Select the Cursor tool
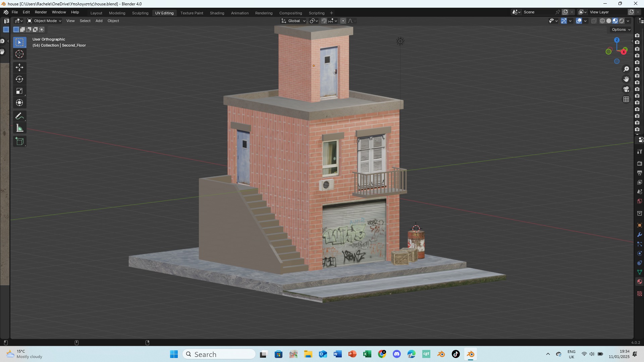644x362 pixels. click(x=19, y=54)
